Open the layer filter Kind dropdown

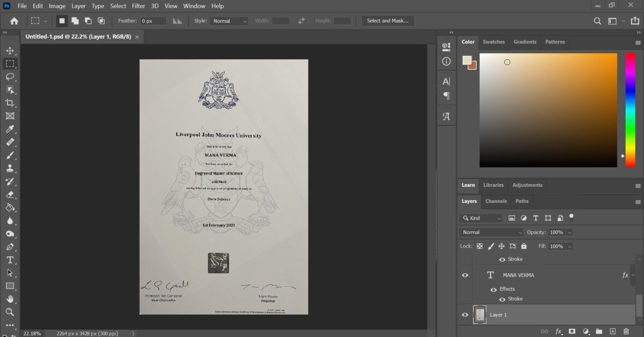(481, 218)
